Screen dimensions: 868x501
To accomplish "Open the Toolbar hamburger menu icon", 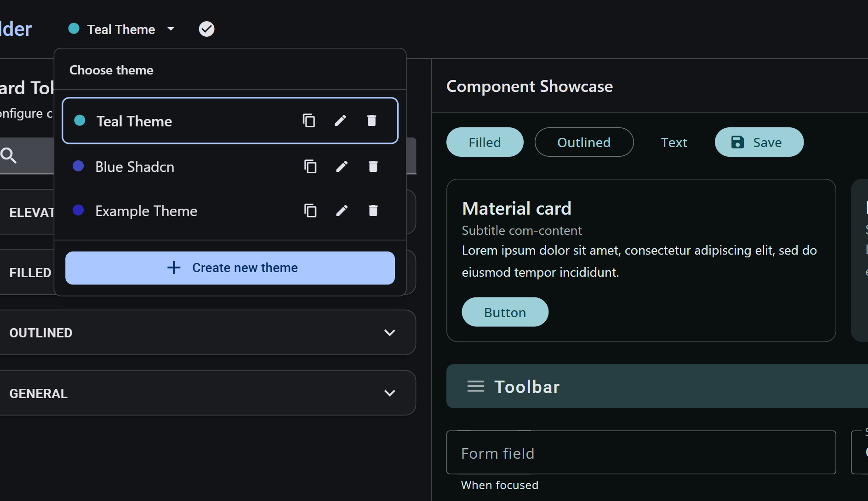I will click(x=475, y=386).
